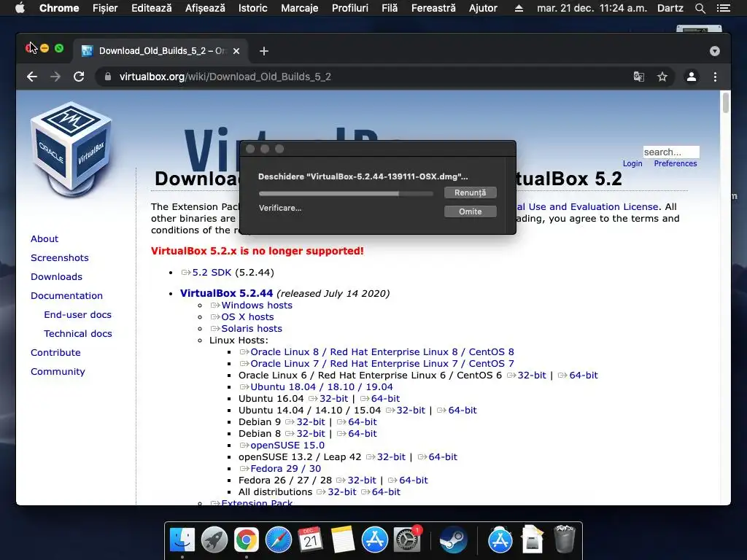Download Windows hosts build

(257, 306)
